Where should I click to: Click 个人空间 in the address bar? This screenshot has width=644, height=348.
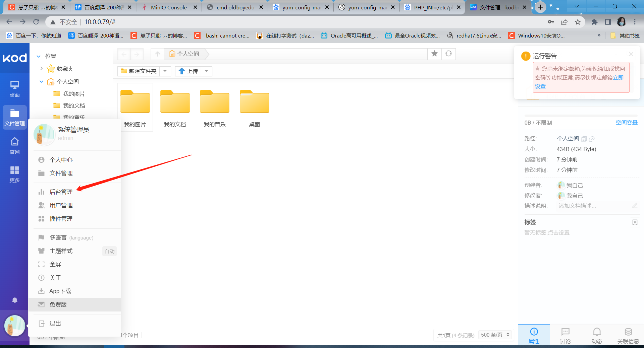[184, 54]
